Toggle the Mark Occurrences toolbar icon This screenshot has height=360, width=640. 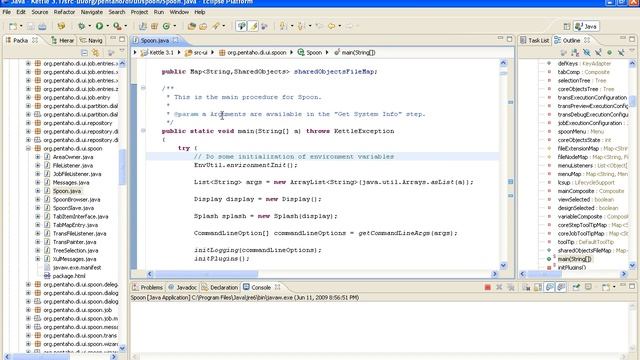253,27
